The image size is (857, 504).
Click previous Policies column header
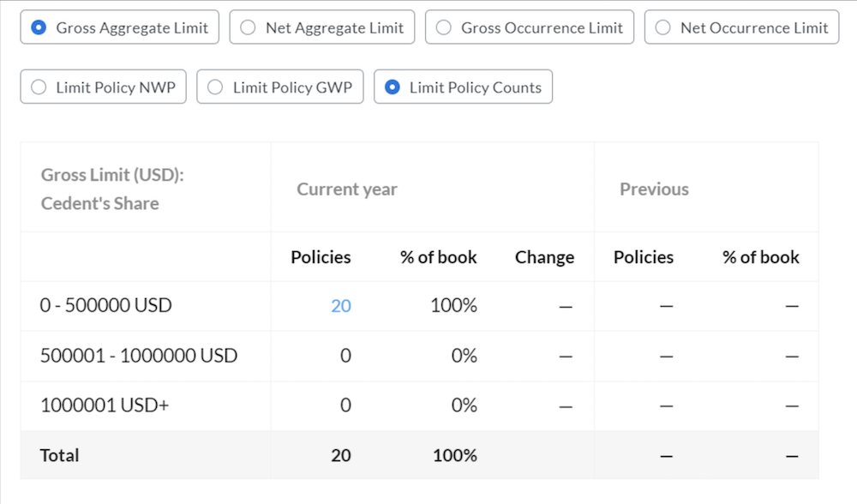coord(644,257)
